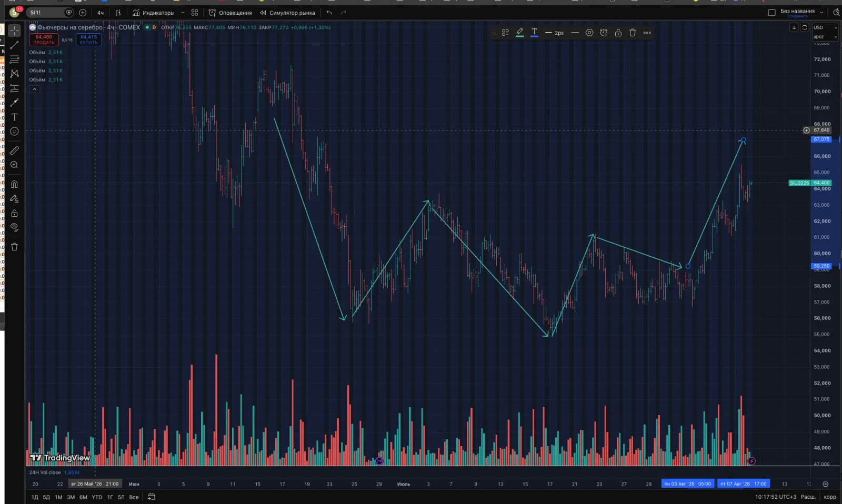The width and height of the screenshot is (842, 504).
Task: Click the lower endpoint handle of selected arrow
Action: (688, 266)
